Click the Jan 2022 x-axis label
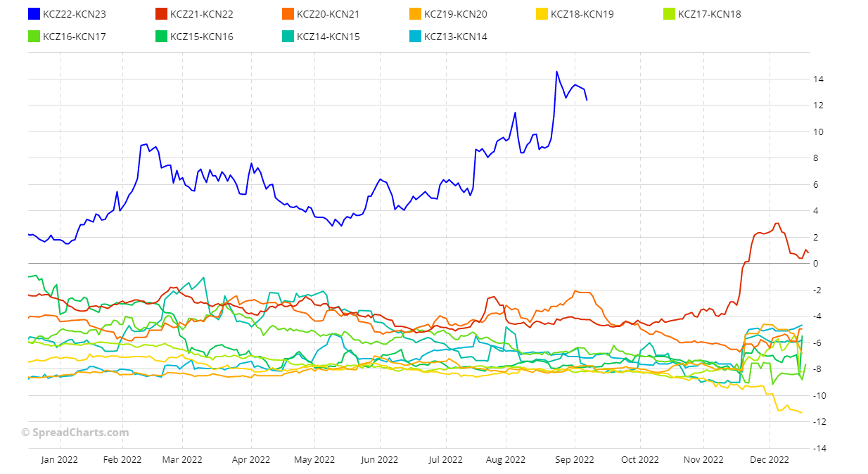 point(60,460)
